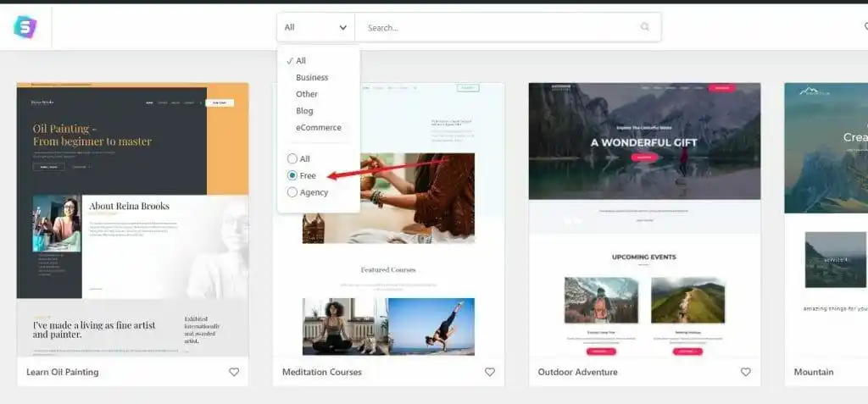Choose Business from category list
This screenshot has width=868, height=404.
click(x=312, y=77)
